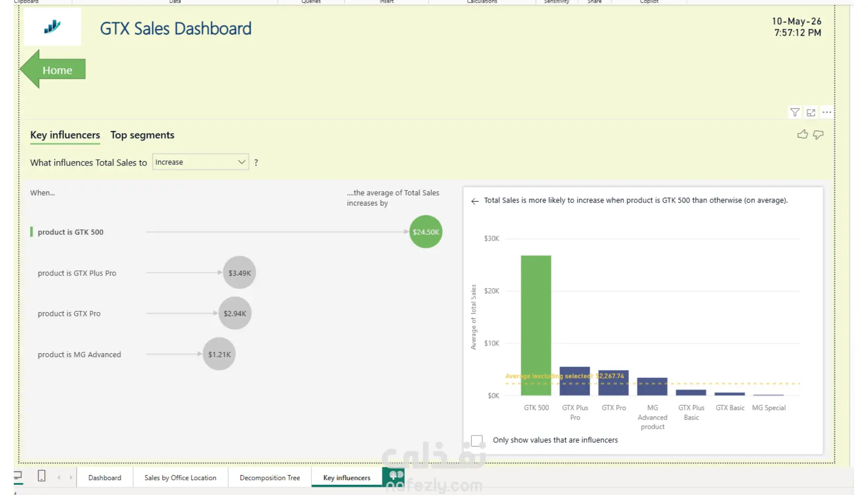The width and height of the screenshot is (868, 495).
Task: Click the green Home arrow button
Action: coord(53,70)
